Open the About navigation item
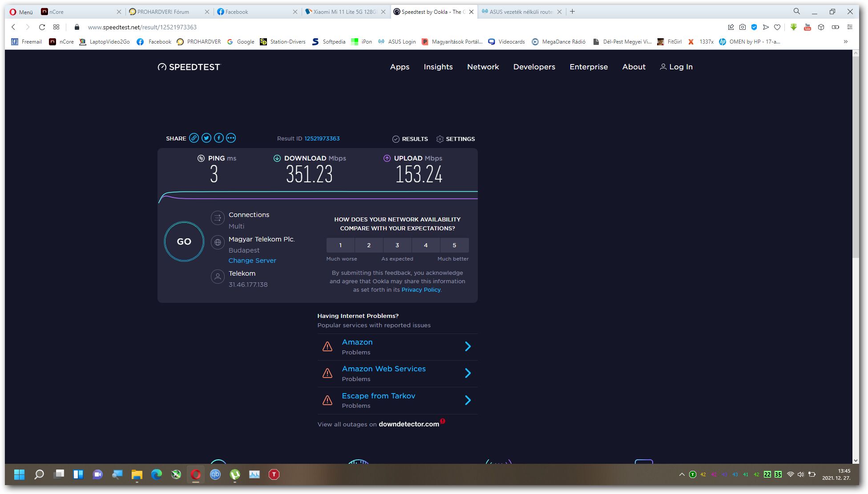This screenshot has height=494, width=868. [634, 67]
